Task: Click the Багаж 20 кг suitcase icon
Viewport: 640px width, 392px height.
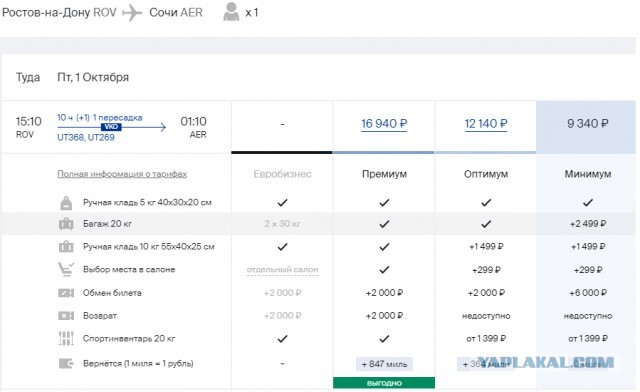Action: (x=66, y=224)
